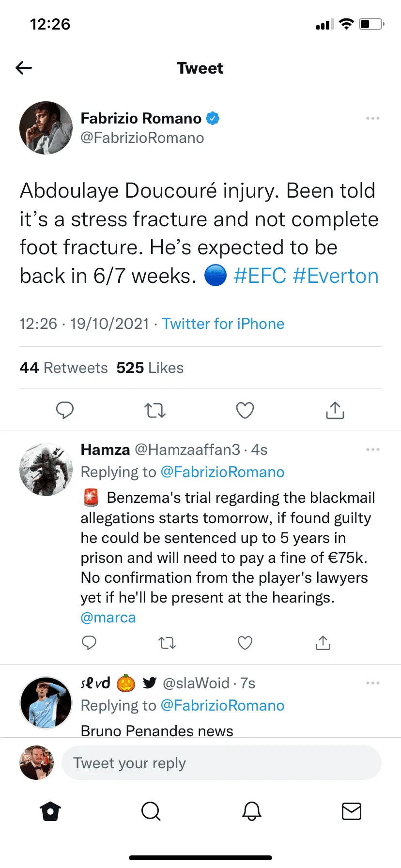The image size is (401, 868).
Task: Open more options on slaWoid's reply
Action: click(373, 683)
